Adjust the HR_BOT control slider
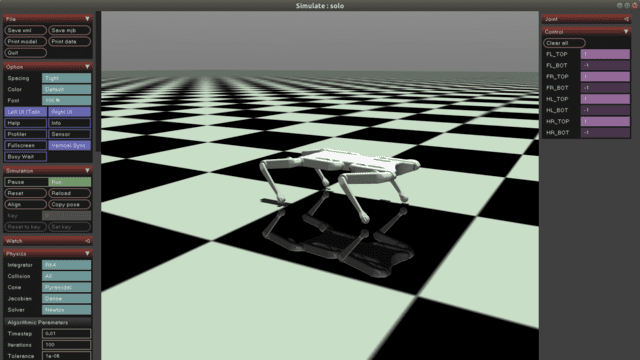Viewport: 640px width, 360px height. click(605, 133)
